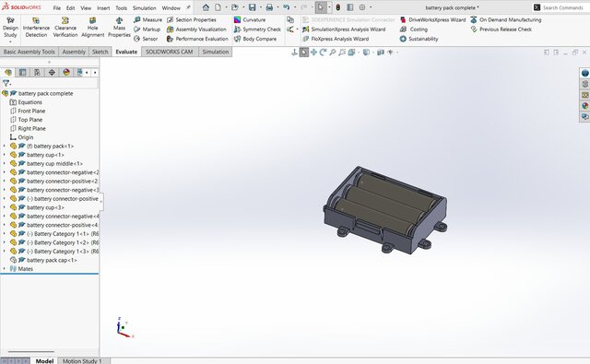Open the DisplayManager color-ball tab
This screenshot has width=590, height=364.
(x=66, y=72)
